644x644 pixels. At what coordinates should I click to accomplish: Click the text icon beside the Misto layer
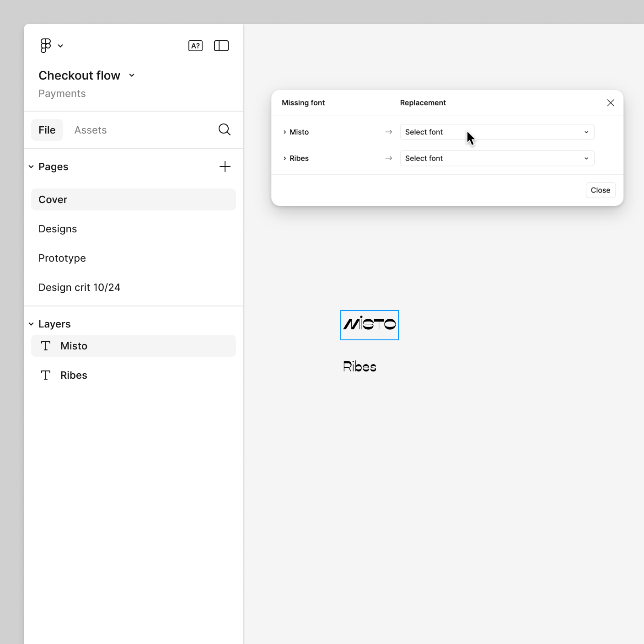pos(45,346)
